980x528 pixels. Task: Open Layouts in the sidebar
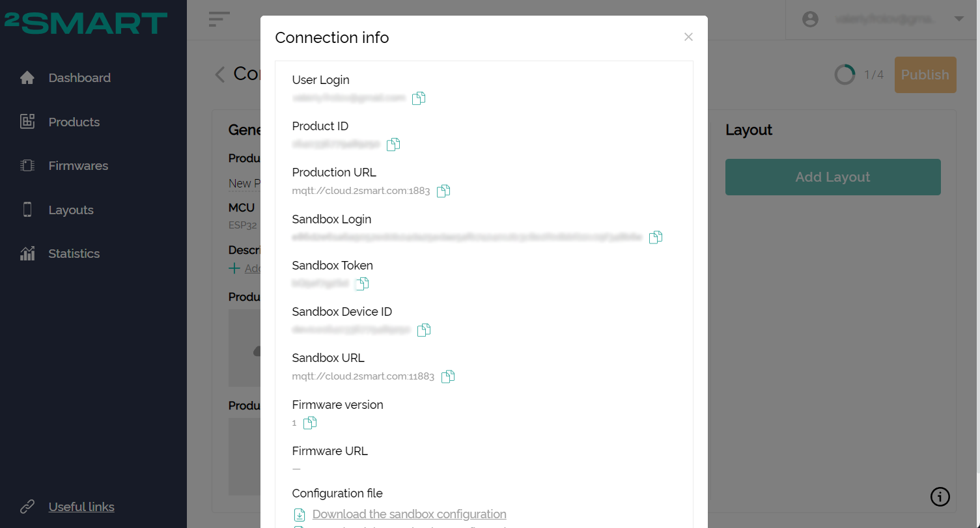(71, 210)
